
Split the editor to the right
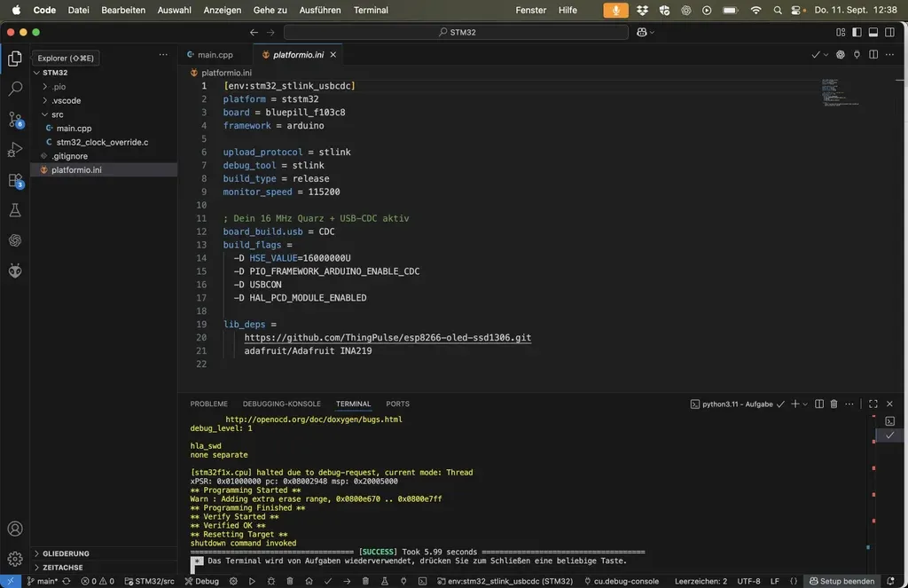point(873,55)
